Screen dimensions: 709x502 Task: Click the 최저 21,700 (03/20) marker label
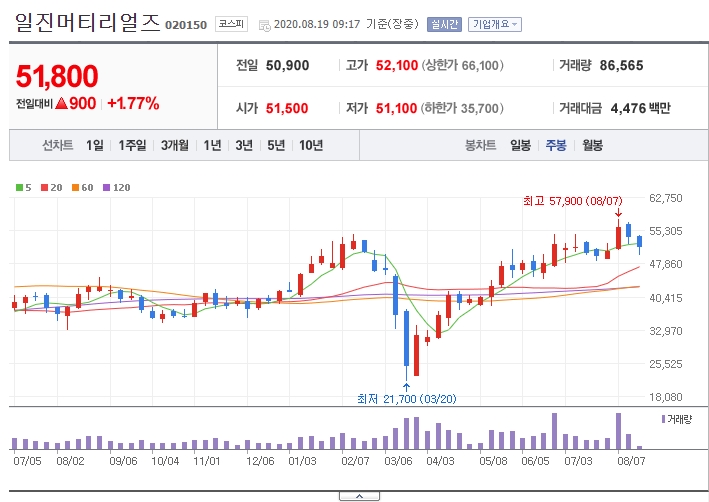(406, 399)
